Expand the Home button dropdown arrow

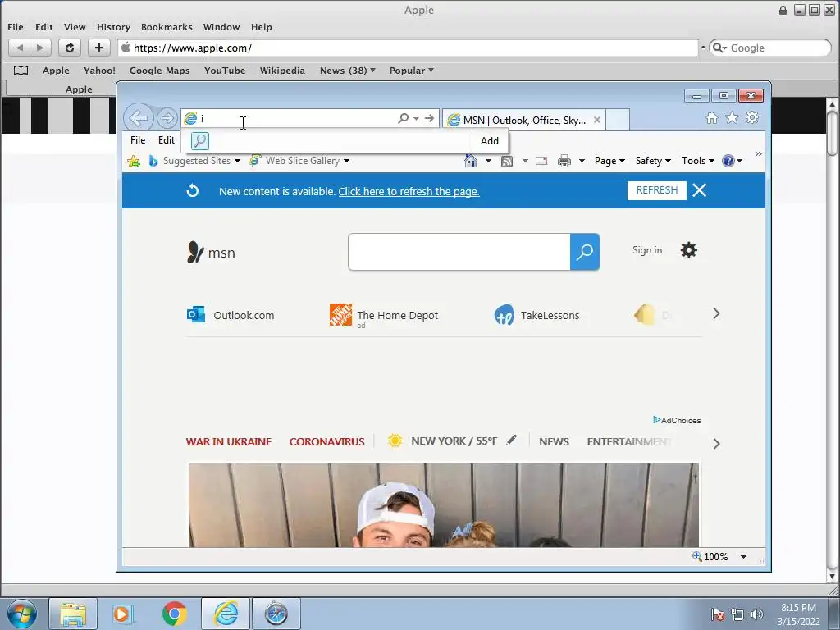click(488, 161)
